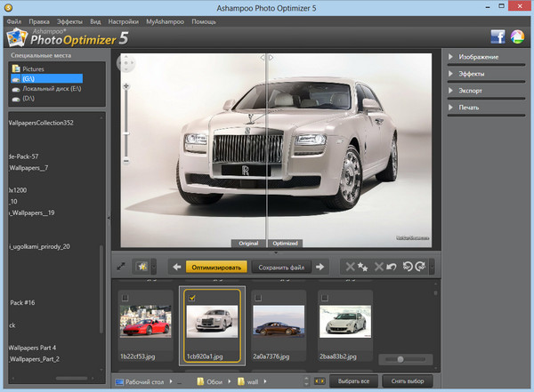Click the thumbnail size slider knob

pos(400,359)
